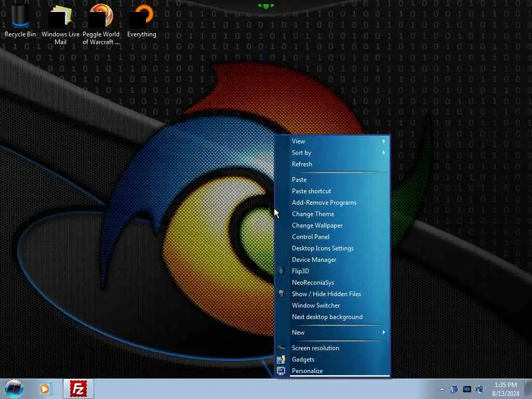
Task: Open Add-Remove Programs from the context menu
Action: click(x=332, y=203)
